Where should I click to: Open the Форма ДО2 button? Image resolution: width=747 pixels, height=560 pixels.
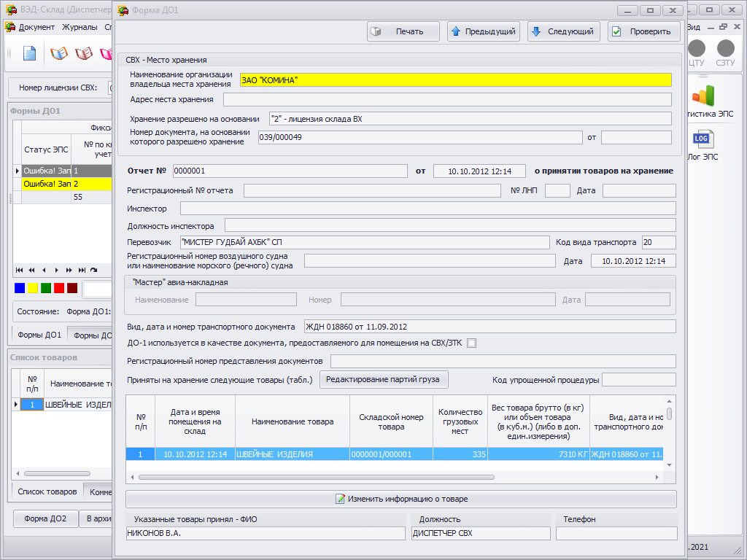click(x=45, y=518)
